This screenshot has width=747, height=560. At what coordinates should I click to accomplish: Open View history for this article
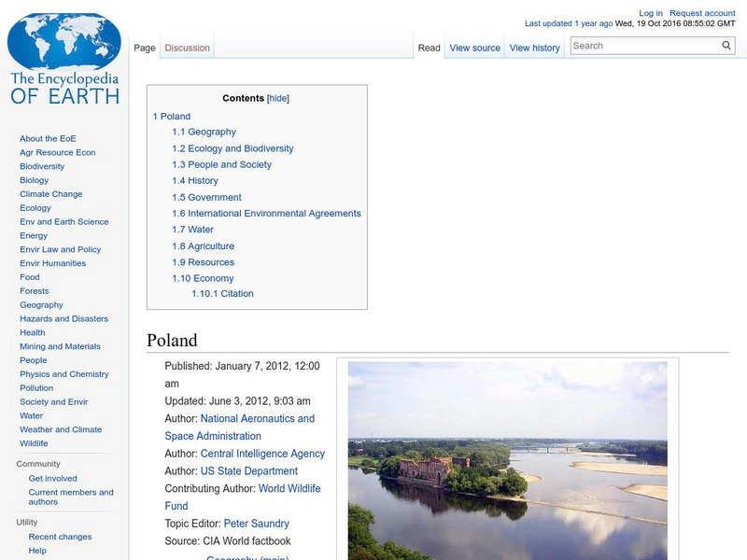534,47
